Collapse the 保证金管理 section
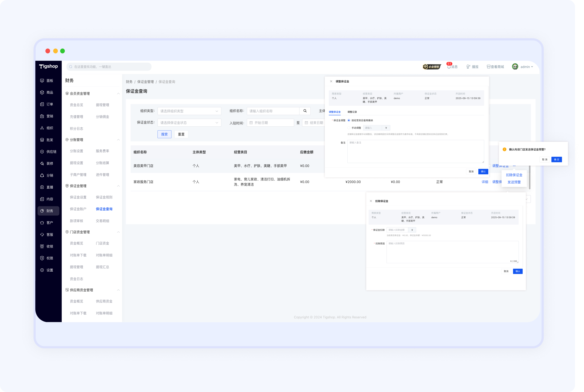This screenshot has width=584, height=392. point(119,186)
